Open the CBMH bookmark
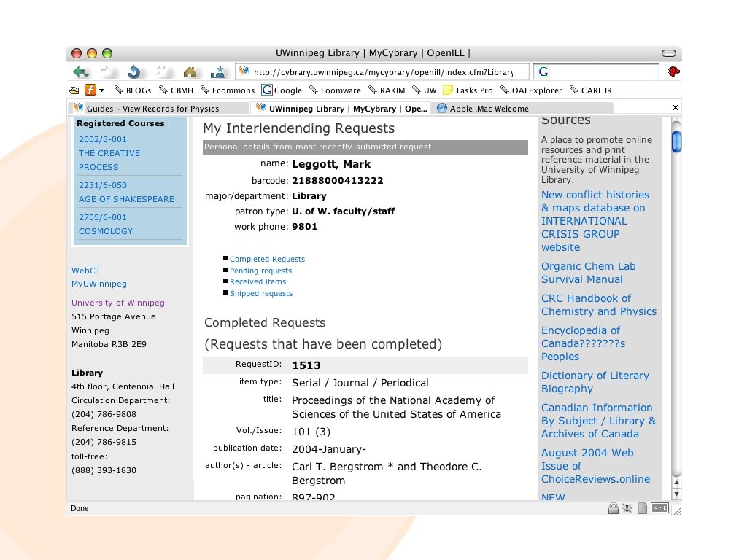747x560 pixels. [177, 90]
